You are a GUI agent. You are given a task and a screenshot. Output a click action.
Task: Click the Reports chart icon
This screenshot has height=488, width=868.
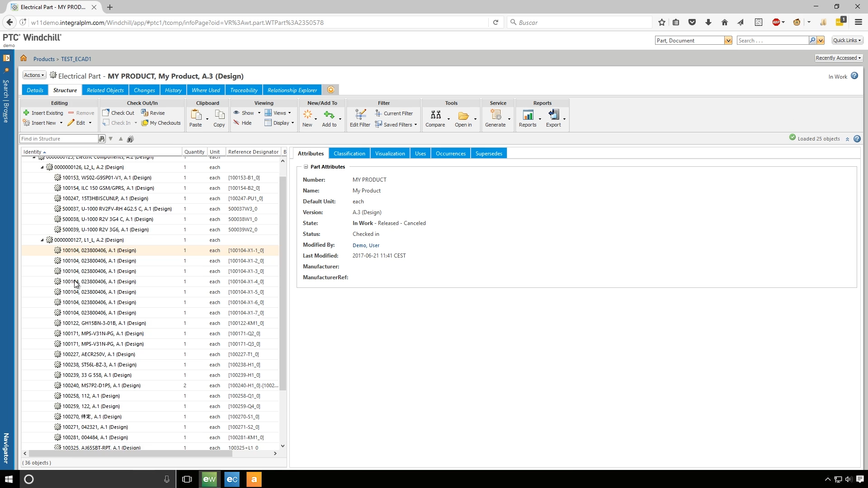[528, 115]
